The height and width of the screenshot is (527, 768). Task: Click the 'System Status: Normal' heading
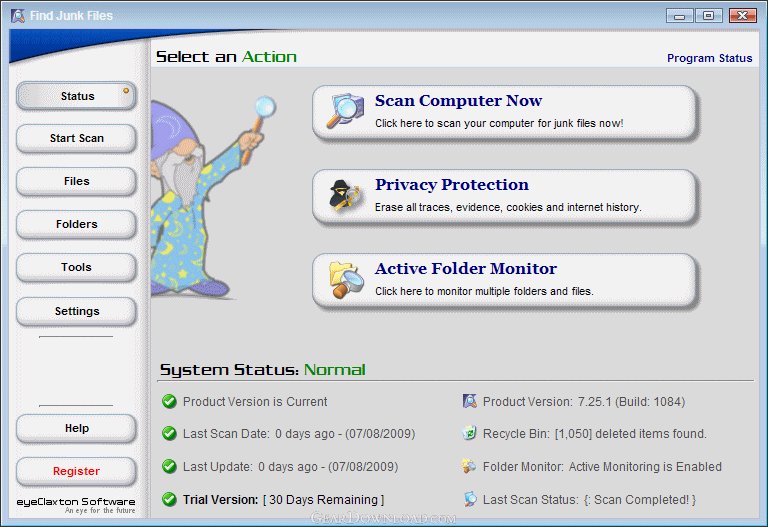point(263,369)
